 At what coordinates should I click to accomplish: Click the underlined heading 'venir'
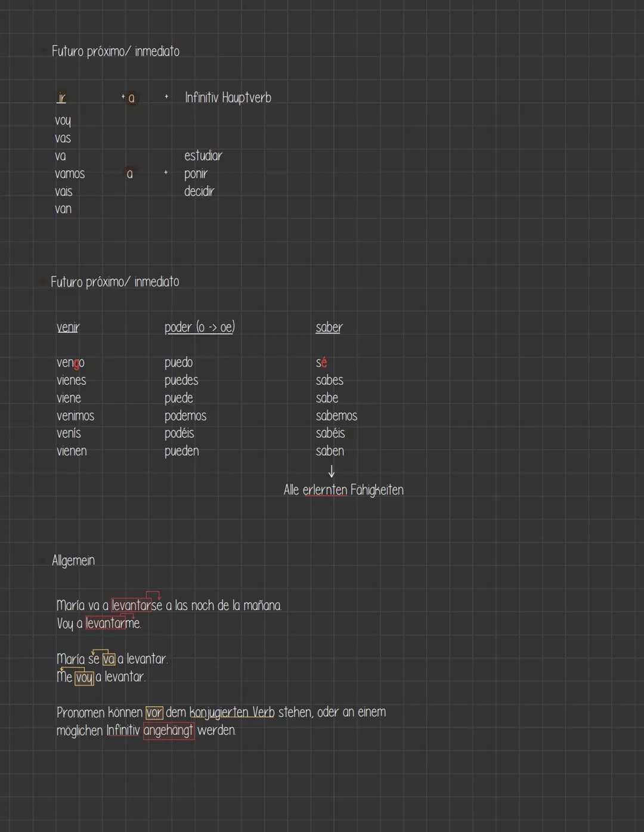click(68, 327)
